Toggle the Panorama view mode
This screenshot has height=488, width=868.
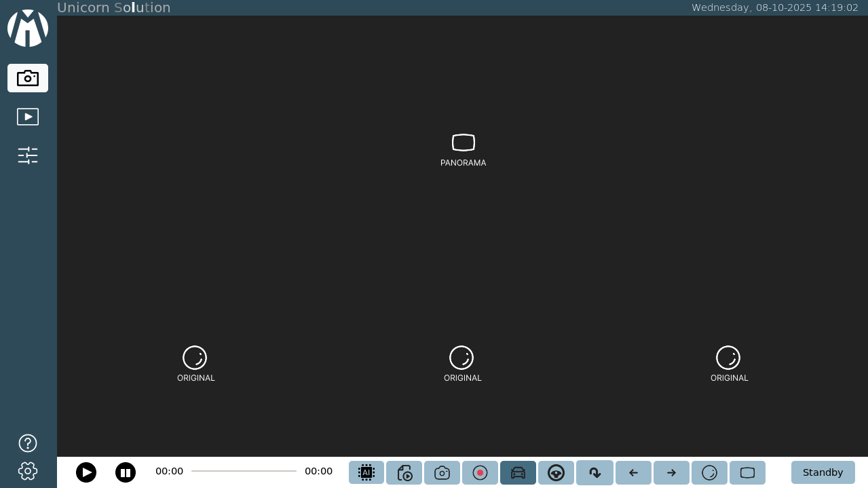point(747,472)
